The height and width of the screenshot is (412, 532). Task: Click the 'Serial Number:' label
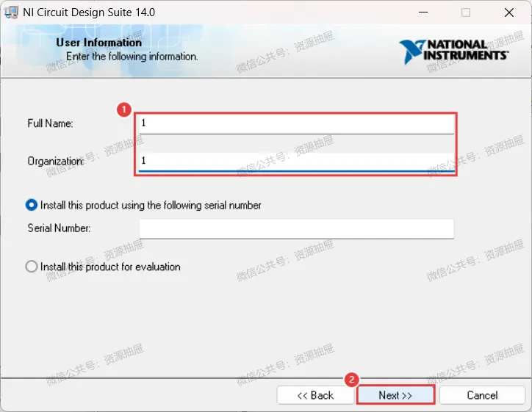pos(59,228)
